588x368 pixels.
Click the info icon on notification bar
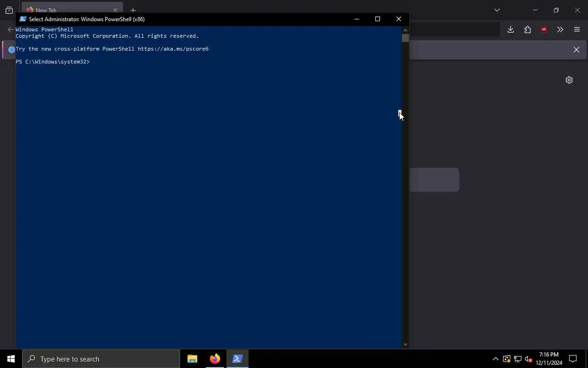[11, 50]
